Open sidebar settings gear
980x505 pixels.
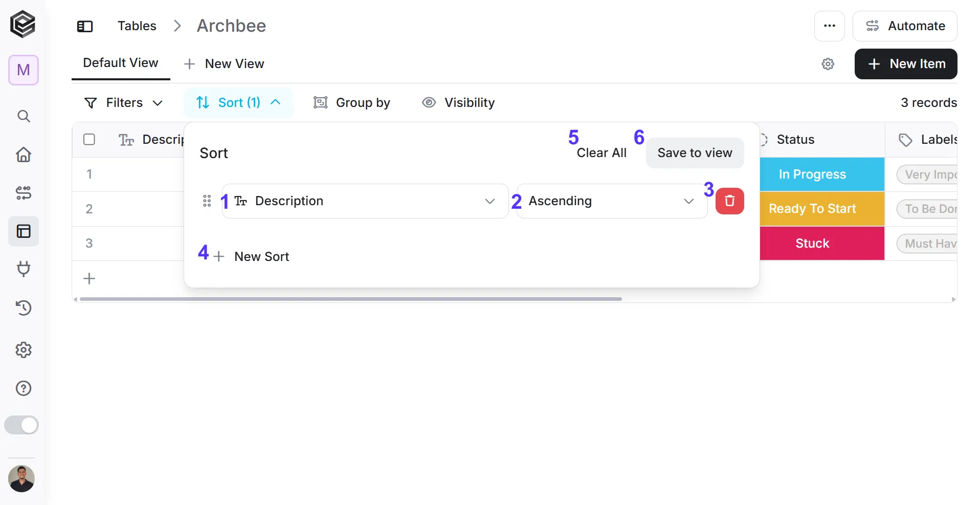[x=24, y=350]
